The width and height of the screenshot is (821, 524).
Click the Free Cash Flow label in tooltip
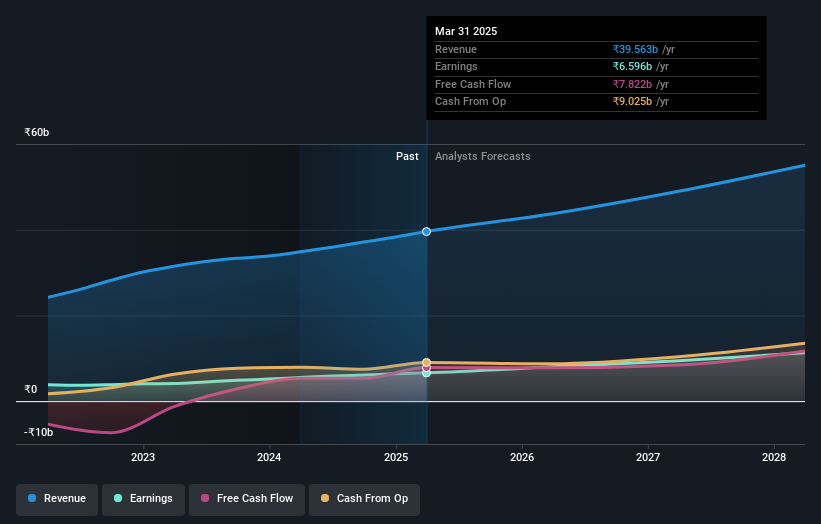coord(473,84)
